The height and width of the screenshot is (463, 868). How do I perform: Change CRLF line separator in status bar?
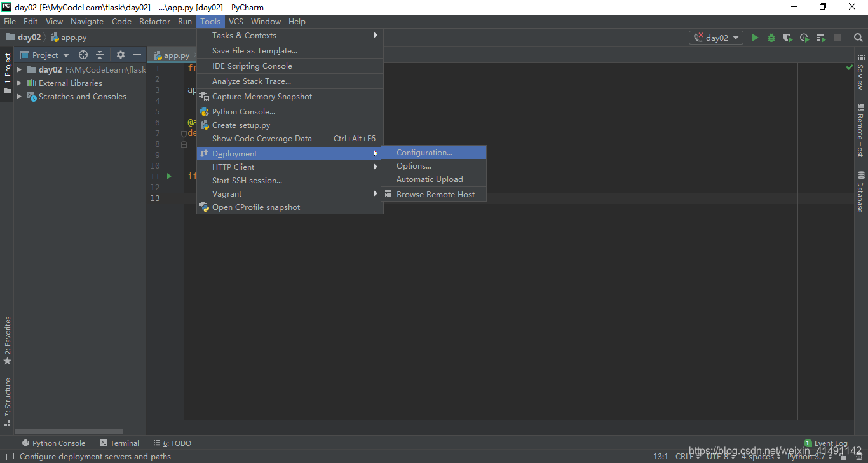point(687,456)
